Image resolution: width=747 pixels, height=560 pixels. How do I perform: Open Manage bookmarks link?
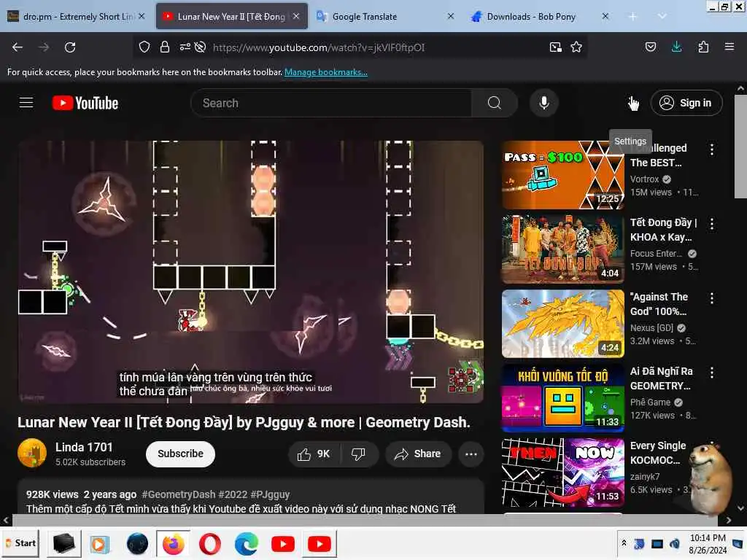point(326,72)
